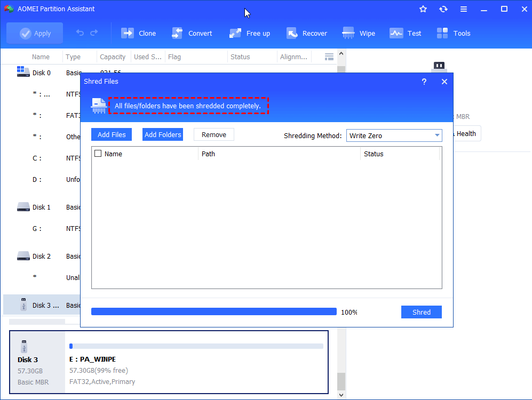Select partition G: in the list
Screen dimensions: 532x400
(x=37, y=229)
